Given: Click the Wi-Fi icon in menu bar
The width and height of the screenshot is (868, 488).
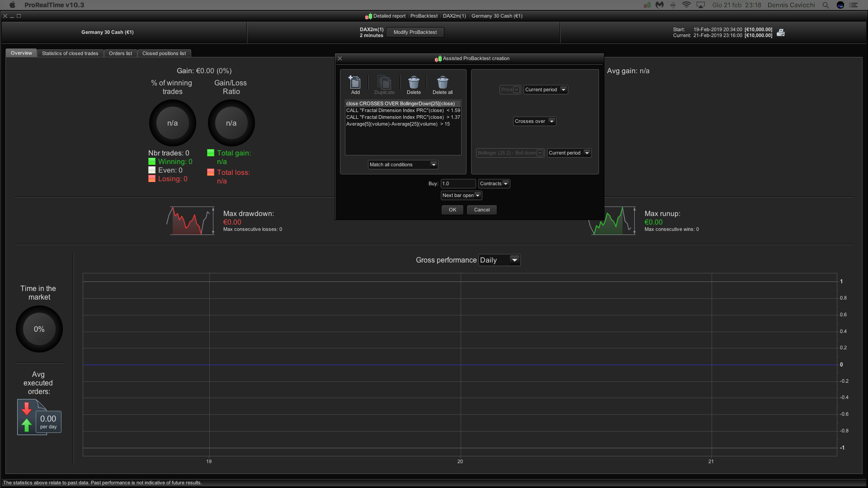Looking at the screenshot, I should (686, 5).
